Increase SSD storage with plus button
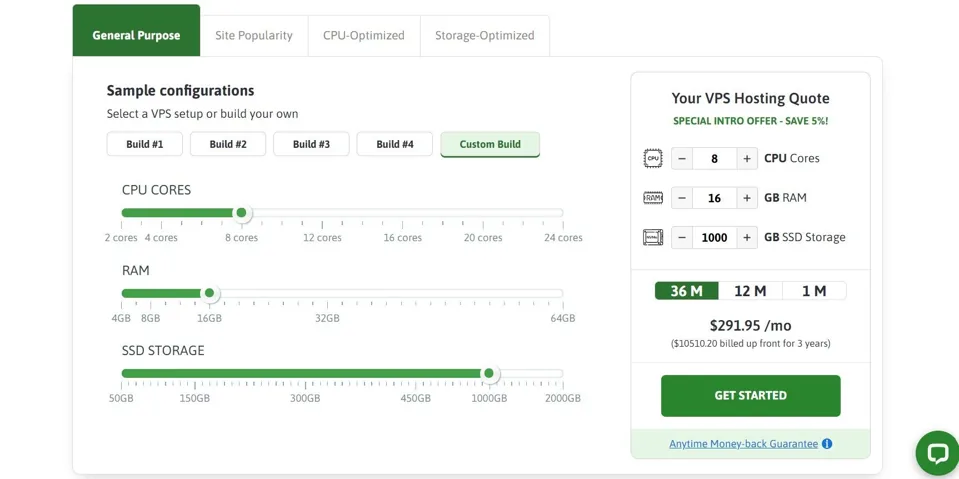The width and height of the screenshot is (959, 479). 747,237
